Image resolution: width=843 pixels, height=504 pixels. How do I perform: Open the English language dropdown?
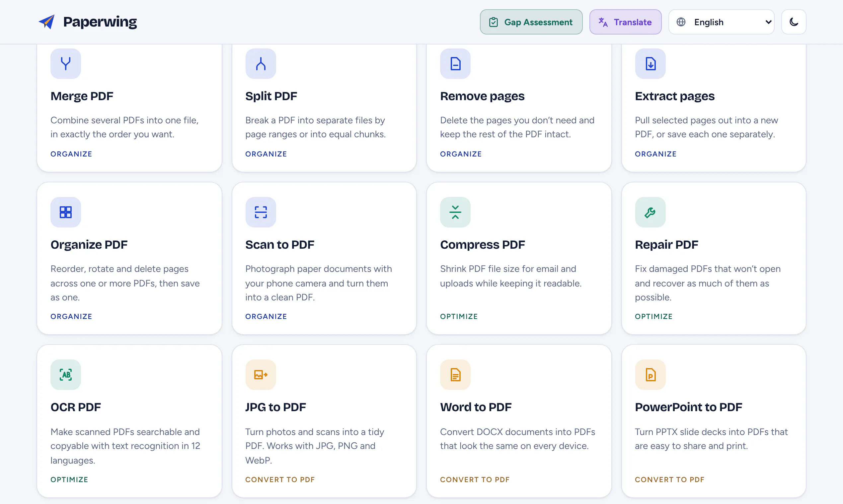tap(721, 22)
